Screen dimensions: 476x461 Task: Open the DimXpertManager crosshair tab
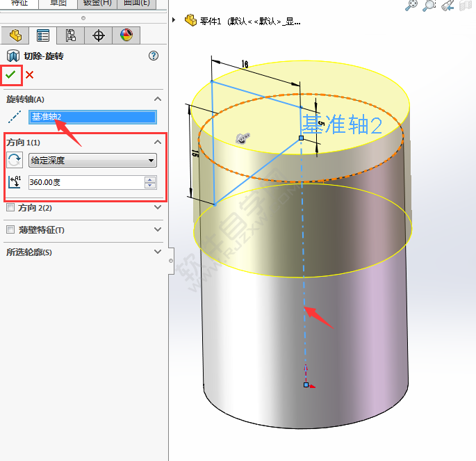(99, 35)
